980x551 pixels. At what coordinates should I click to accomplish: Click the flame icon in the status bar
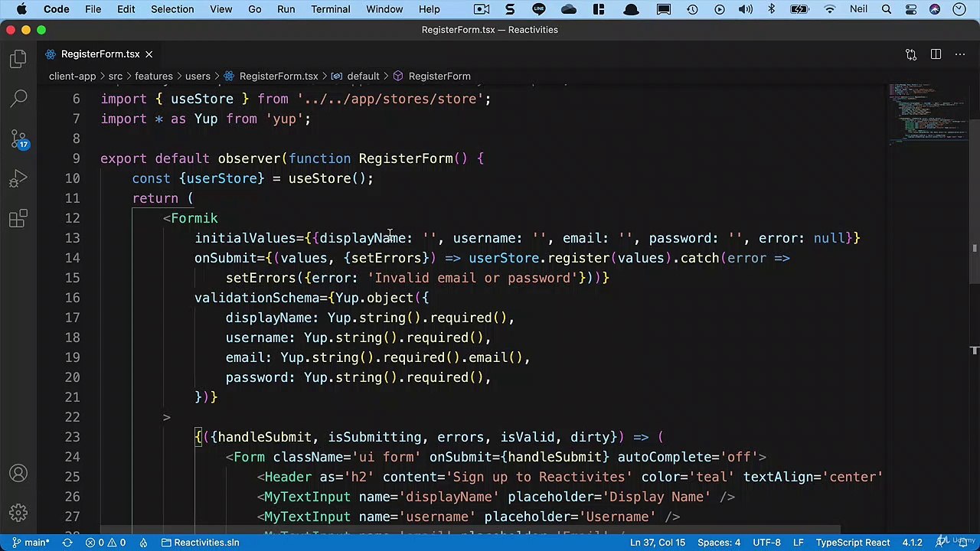click(x=143, y=543)
